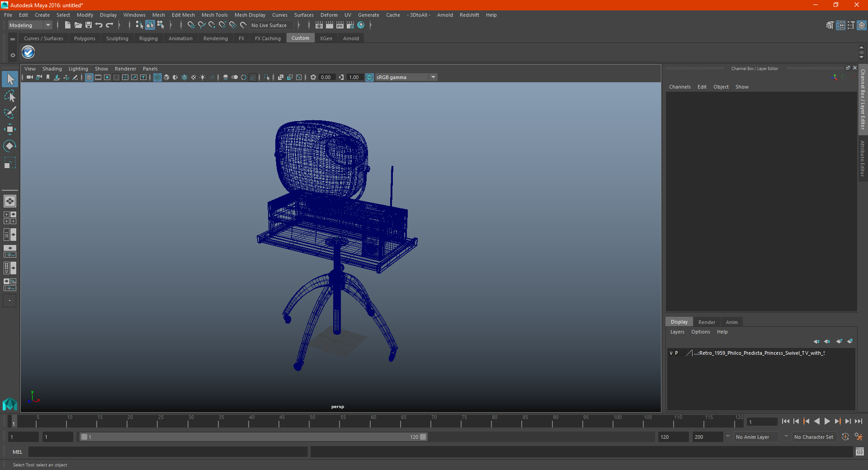The height and width of the screenshot is (470, 868).
Task: Toggle layer playback P box
Action: tap(676, 353)
